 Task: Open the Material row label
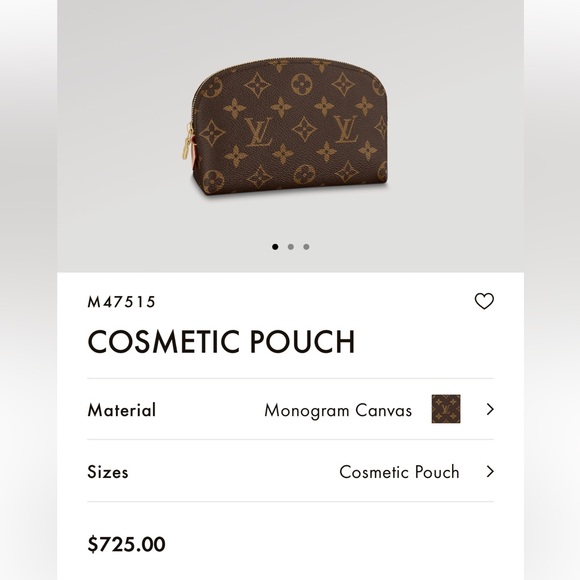122,410
